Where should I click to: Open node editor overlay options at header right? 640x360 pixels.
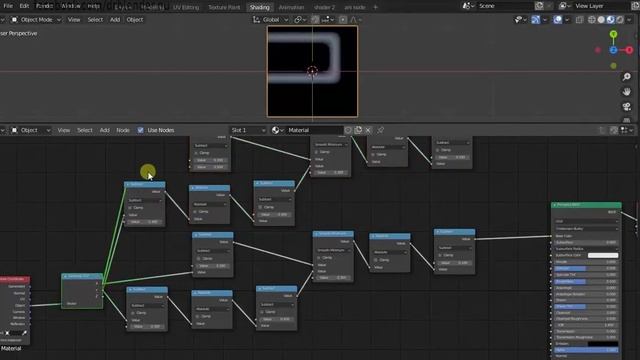[627, 130]
